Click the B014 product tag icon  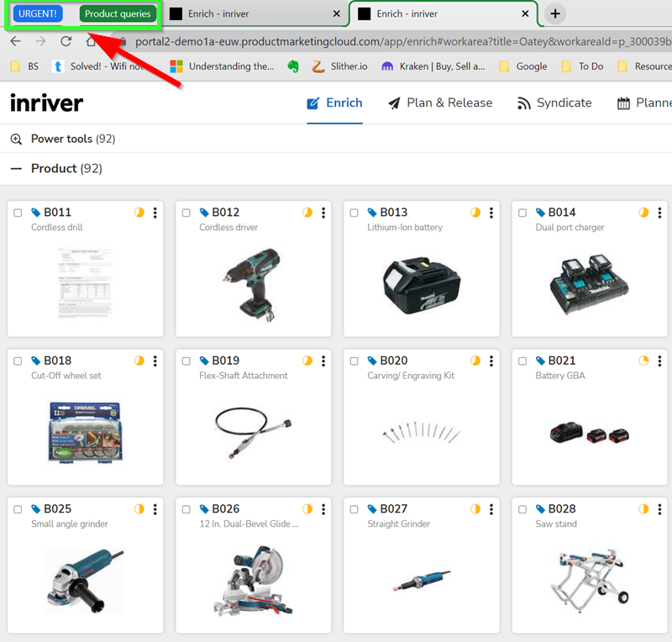pyautogui.click(x=540, y=213)
